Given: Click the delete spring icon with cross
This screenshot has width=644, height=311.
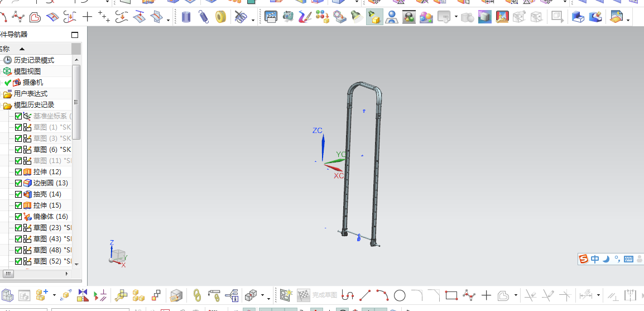Looking at the screenshot, I should pos(241,17).
